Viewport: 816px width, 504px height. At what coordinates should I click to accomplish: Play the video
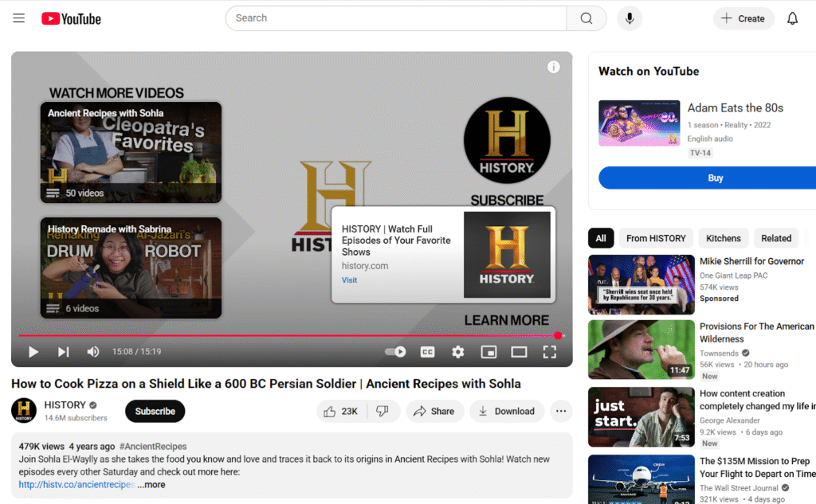pos(32,352)
